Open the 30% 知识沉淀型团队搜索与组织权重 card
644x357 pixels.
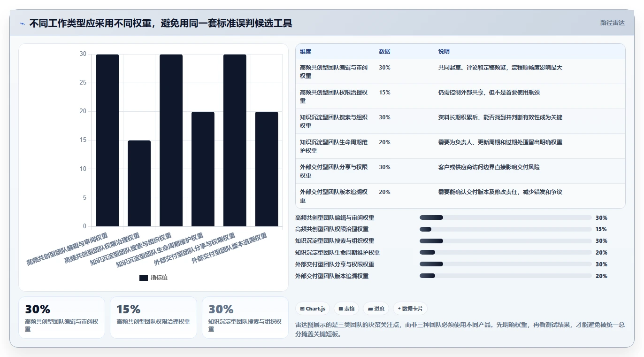[x=245, y=318]
